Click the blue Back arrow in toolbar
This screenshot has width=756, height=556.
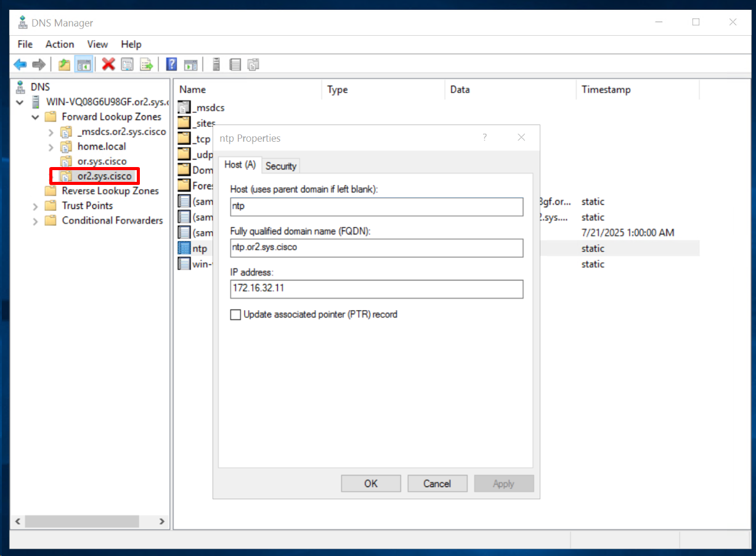click(20, 64)
